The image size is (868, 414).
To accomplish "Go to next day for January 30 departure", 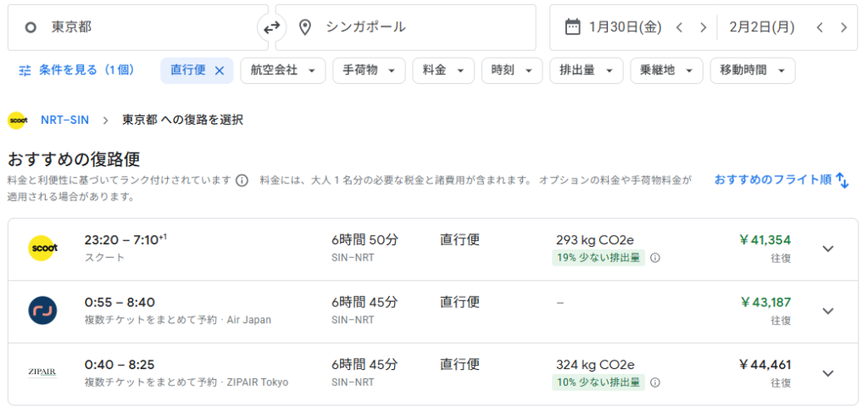I will click(x=703, y=27).
